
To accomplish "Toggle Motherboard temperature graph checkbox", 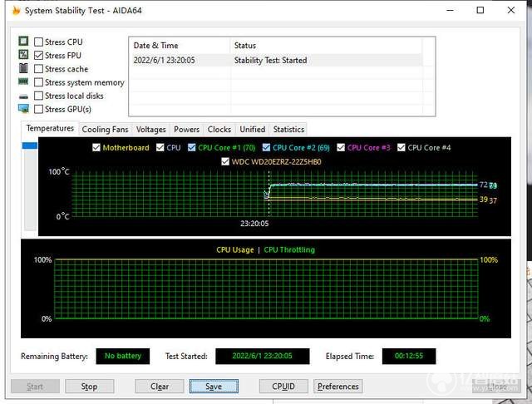I will coord(96,148).
